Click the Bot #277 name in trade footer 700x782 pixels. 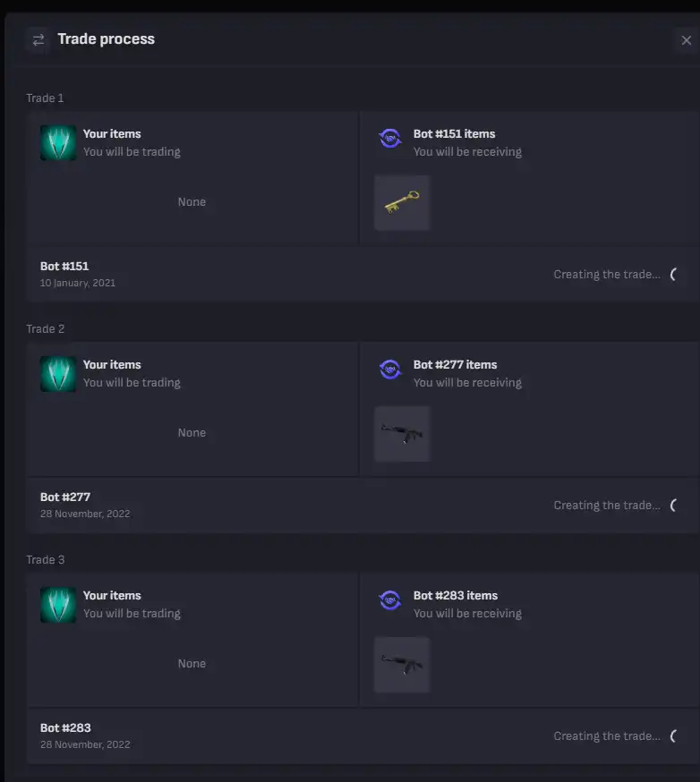[x=65, y=497]
